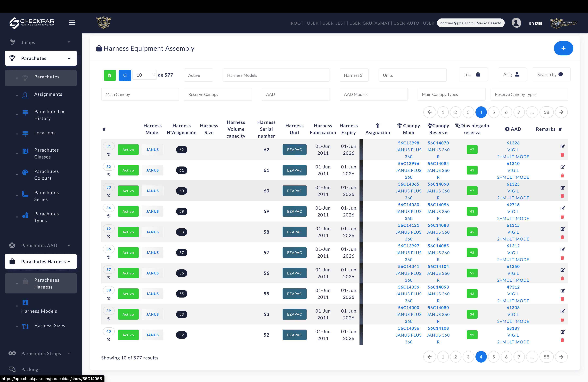Click the Airborne emblem in the top bar
The height and width of the screenshot is (382, 588).
pyautogui.click(x=104, y=22)
